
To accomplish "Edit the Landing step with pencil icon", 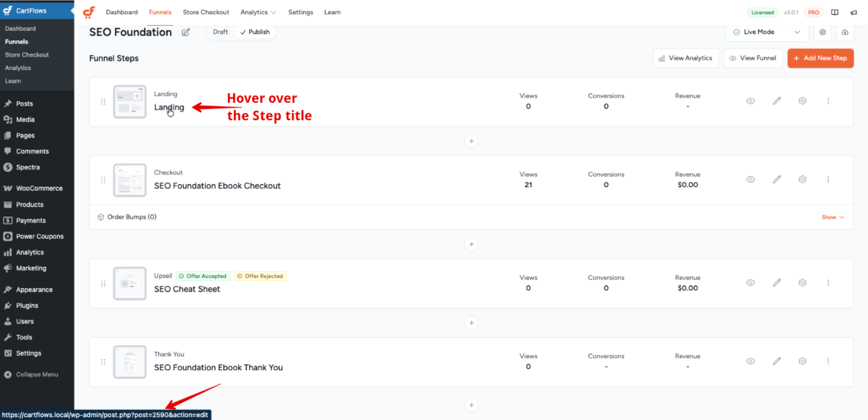I will [x=777, y=101].
